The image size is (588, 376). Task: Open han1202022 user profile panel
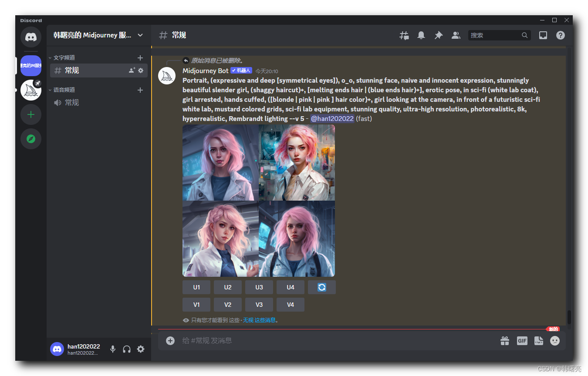77,349
